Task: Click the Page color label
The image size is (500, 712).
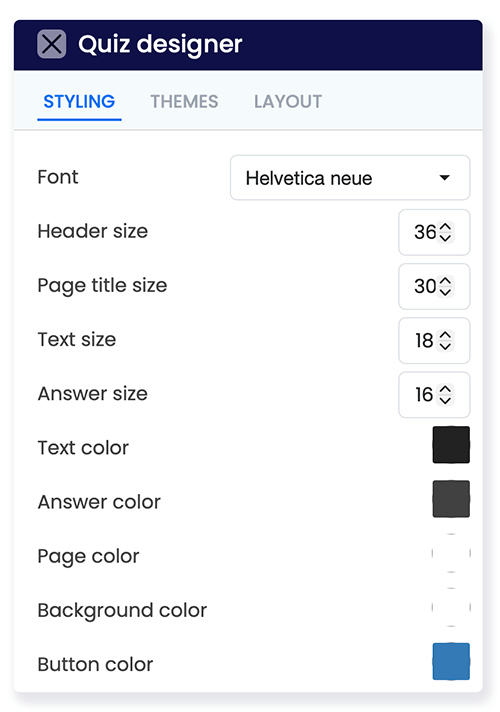Action: click(x=88, y=556)
